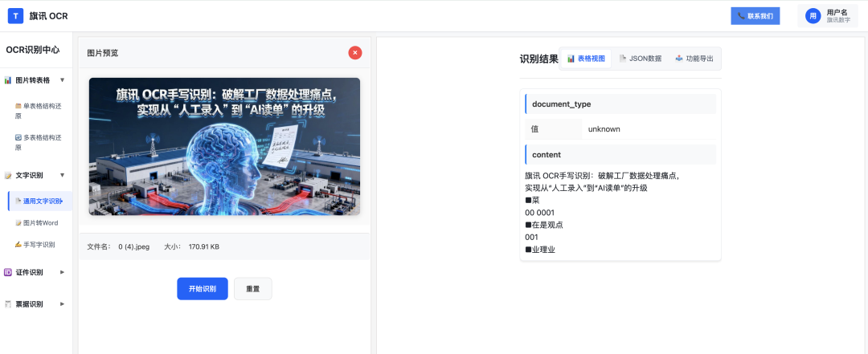The width and height of the screenshot is (868, 354).
Task: Click result line 00 0001
Action: pos(540,213)
